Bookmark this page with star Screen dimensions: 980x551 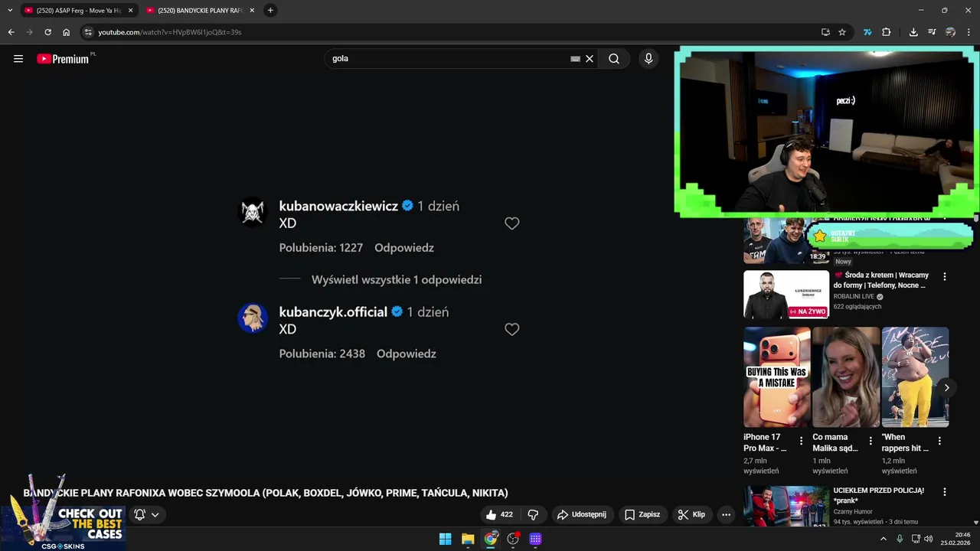click(842, 32)
